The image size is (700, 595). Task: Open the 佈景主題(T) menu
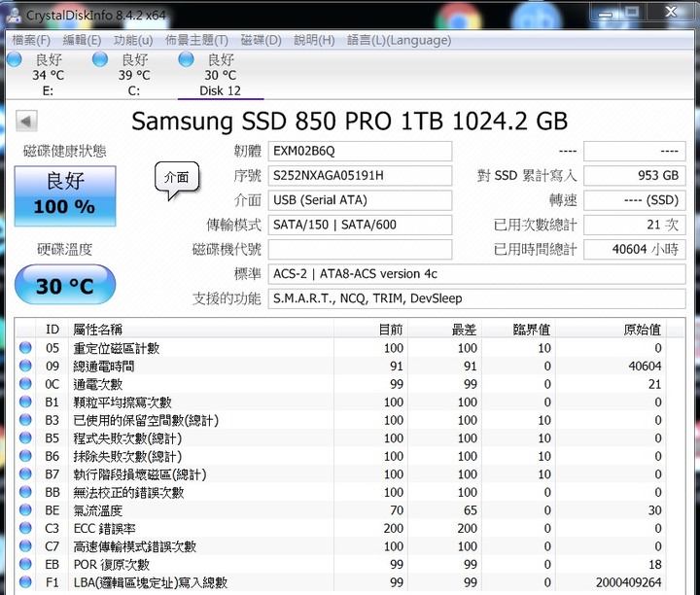[x=196, y=40]
